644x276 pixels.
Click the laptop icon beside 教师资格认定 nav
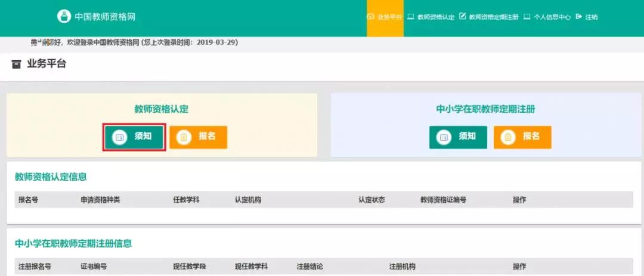[410, 17]
